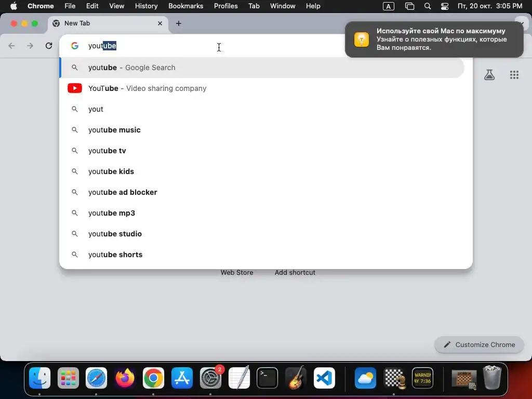Select the New Tab tab
This screenshot has width=532, height=399.
[108, 23]
